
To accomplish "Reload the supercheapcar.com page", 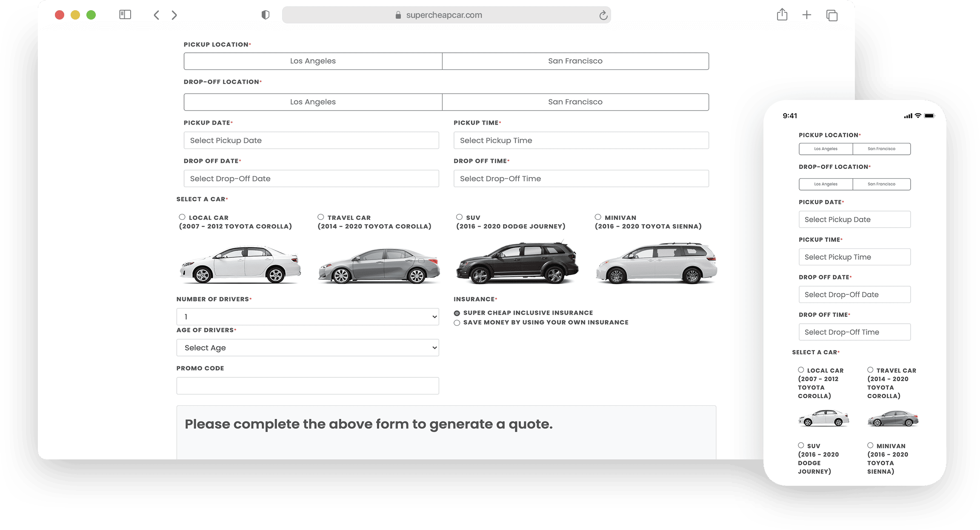I will tap(603, 15).
